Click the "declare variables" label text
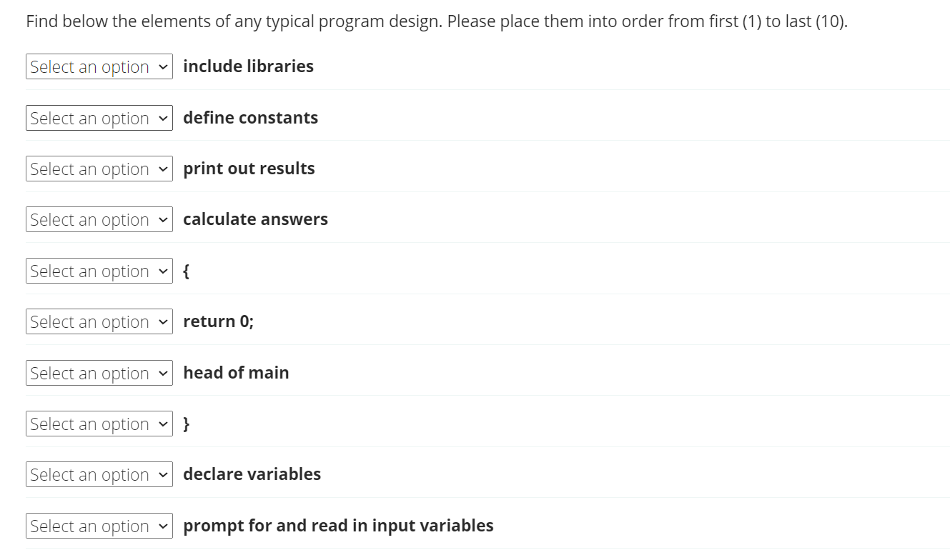This screenshot has height=560, width=950. (x=252, y=474)
